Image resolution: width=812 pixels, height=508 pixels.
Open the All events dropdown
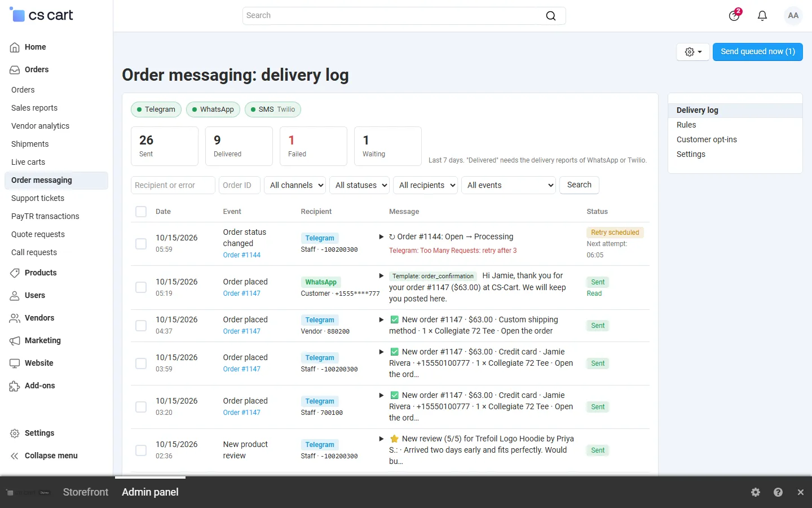pyautogui.click(x=509, y=185)
